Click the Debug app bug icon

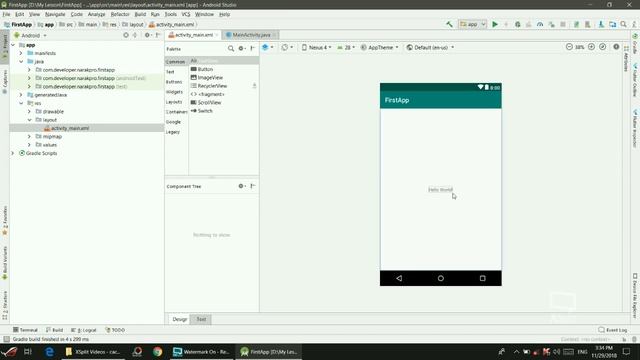518,24
